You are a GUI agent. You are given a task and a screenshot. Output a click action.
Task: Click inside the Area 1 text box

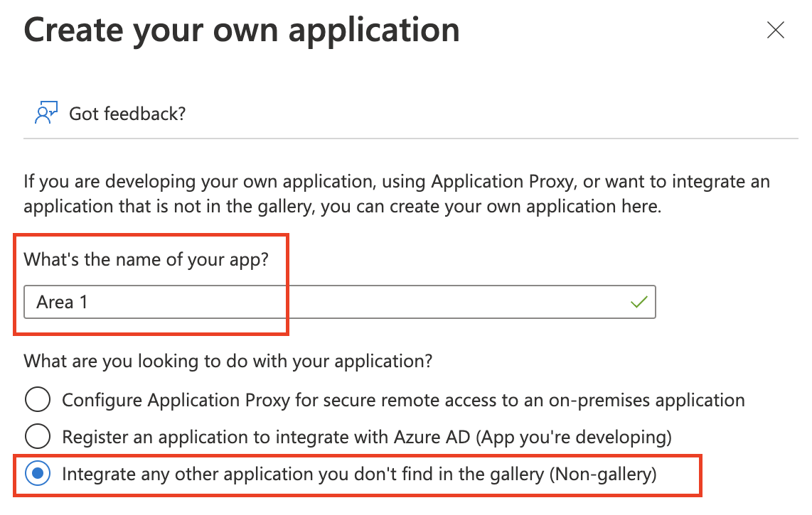pyautogui.click(x=284, y=301)
